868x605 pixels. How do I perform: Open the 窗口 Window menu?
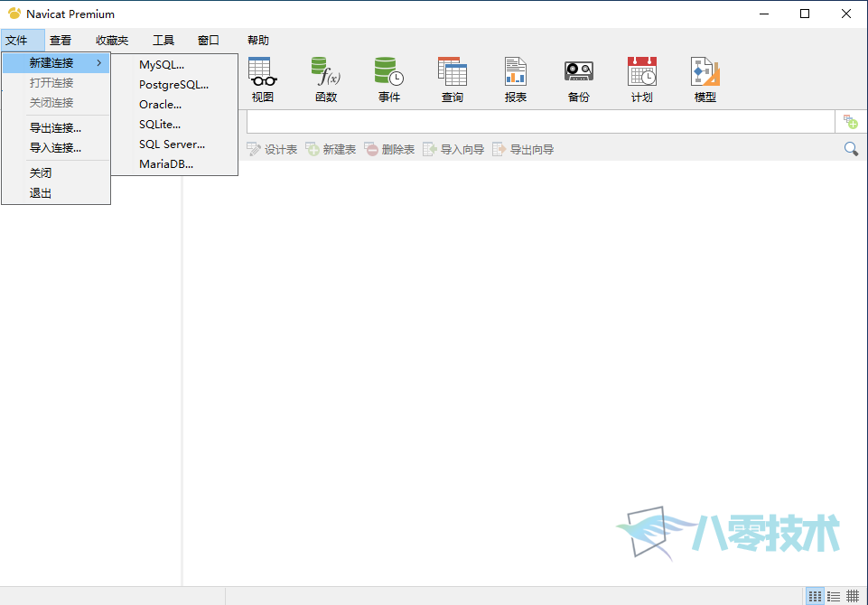pyautogui.click(x=209, y=41)
